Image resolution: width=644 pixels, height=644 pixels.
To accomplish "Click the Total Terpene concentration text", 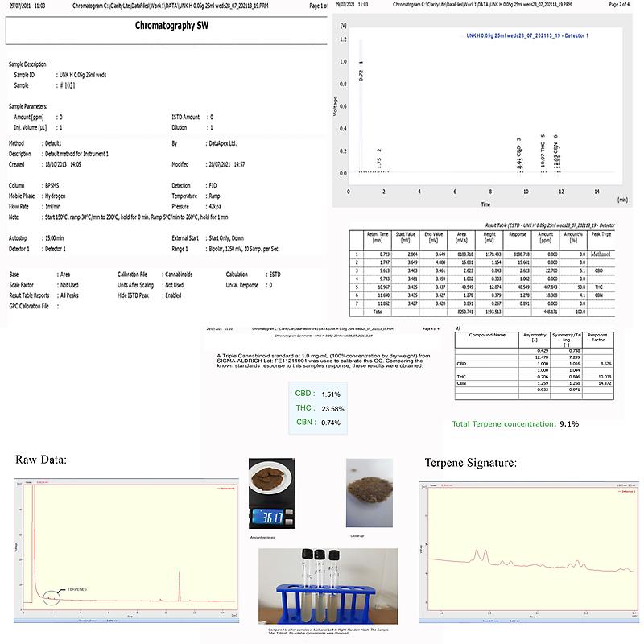I will (x=514, y=423).
